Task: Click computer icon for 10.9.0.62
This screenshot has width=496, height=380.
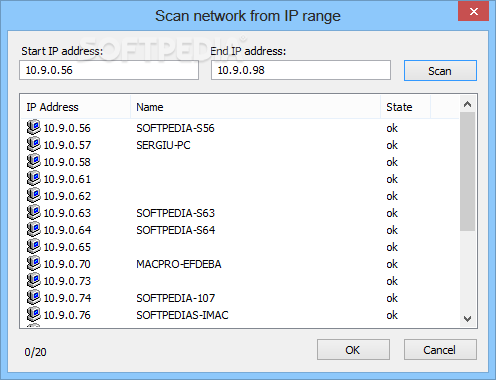Action: (34, 195)
